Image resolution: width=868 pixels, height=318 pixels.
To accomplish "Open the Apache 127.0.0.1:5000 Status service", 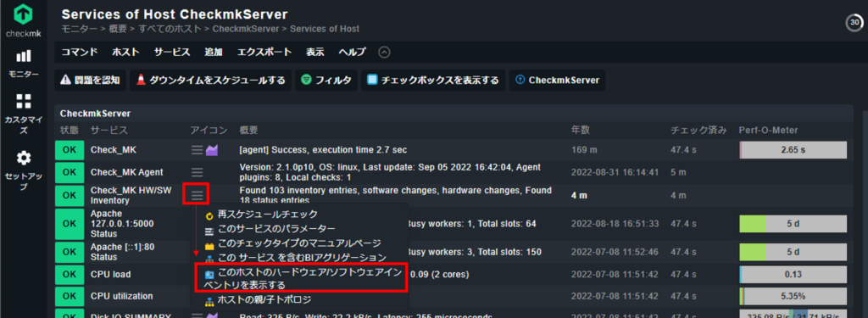I will (x=122, y=224).
